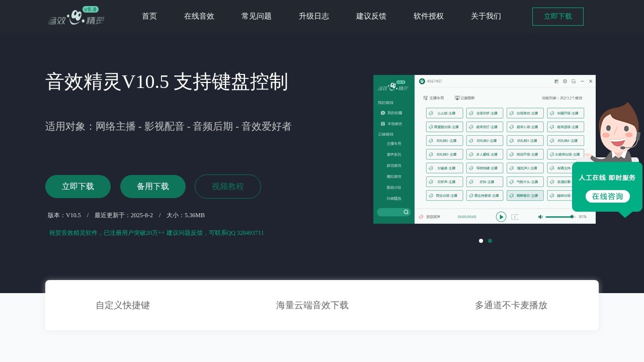Open the 在线咨询 chat consultation link

point(608,196)
